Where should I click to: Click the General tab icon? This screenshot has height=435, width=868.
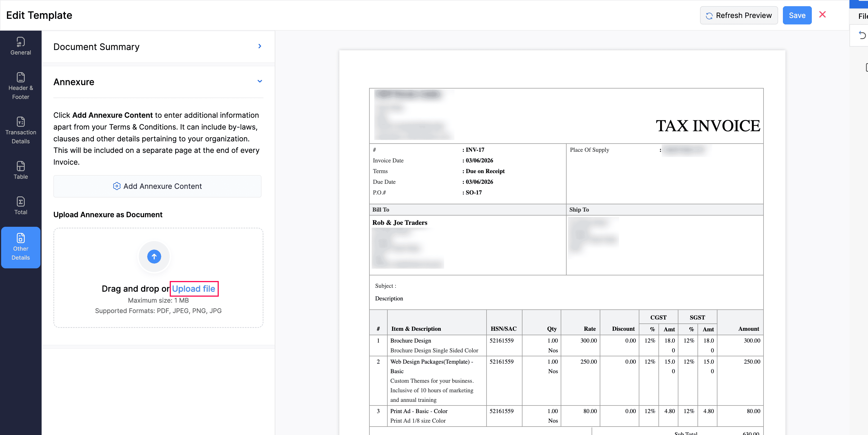[21, 42]
